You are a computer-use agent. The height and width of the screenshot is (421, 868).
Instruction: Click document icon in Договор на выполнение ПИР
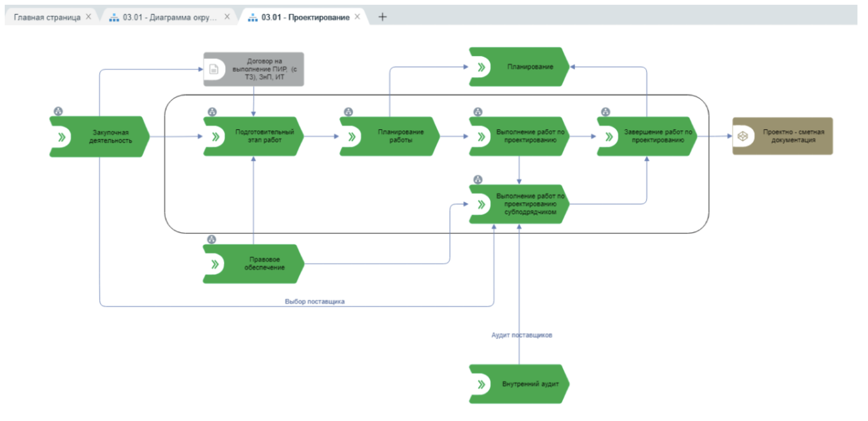(214, 69)
